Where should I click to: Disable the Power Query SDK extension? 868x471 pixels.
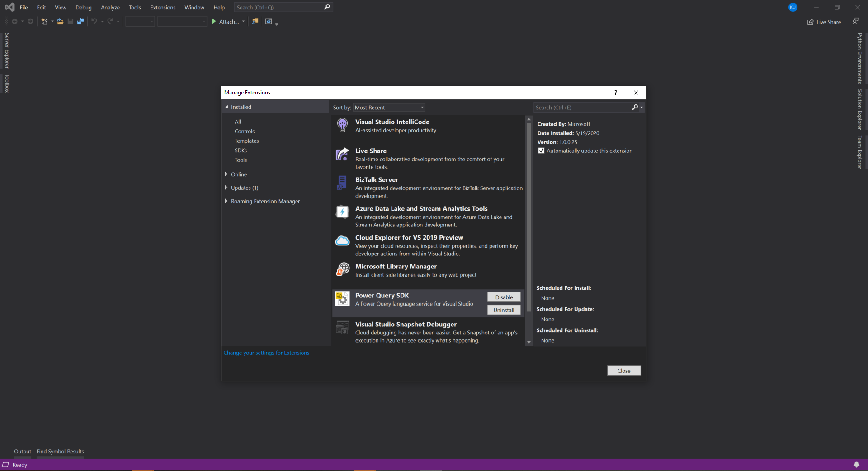point(504,297)
